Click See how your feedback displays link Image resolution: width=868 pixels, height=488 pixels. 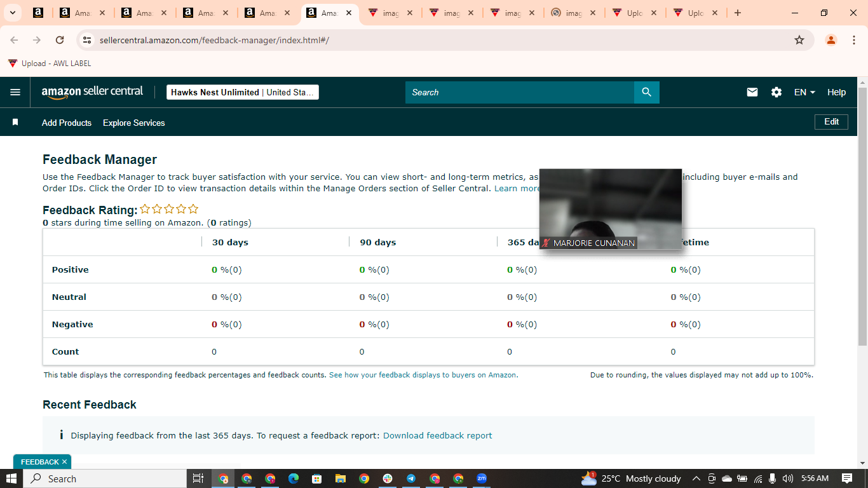pos(423,375)
